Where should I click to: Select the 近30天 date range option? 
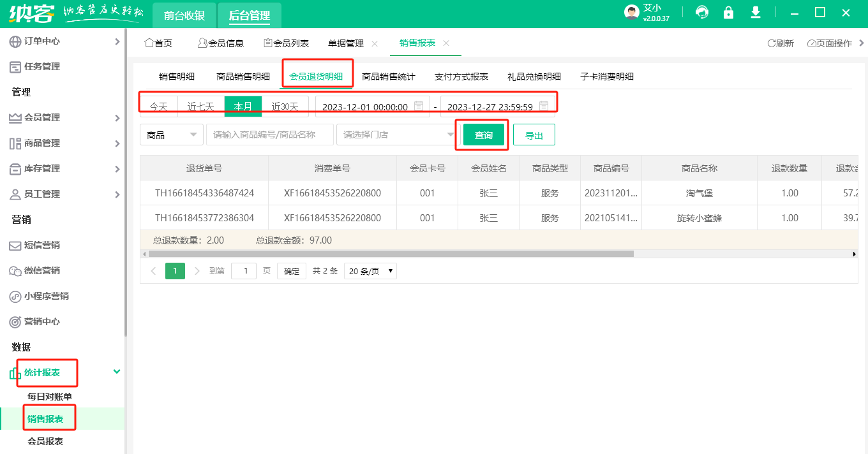(x=285, y=106)
